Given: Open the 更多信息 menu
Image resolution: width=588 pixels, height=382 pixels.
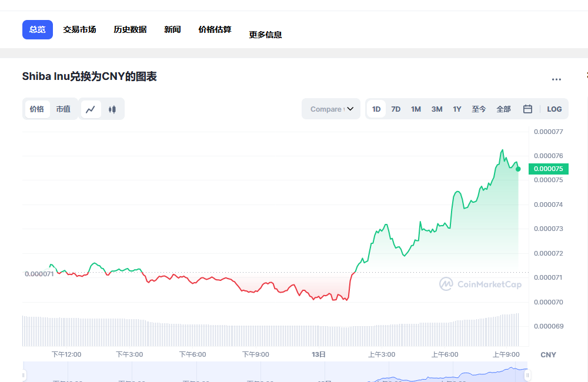Looking at the screenshot, I should pos(265,34).
